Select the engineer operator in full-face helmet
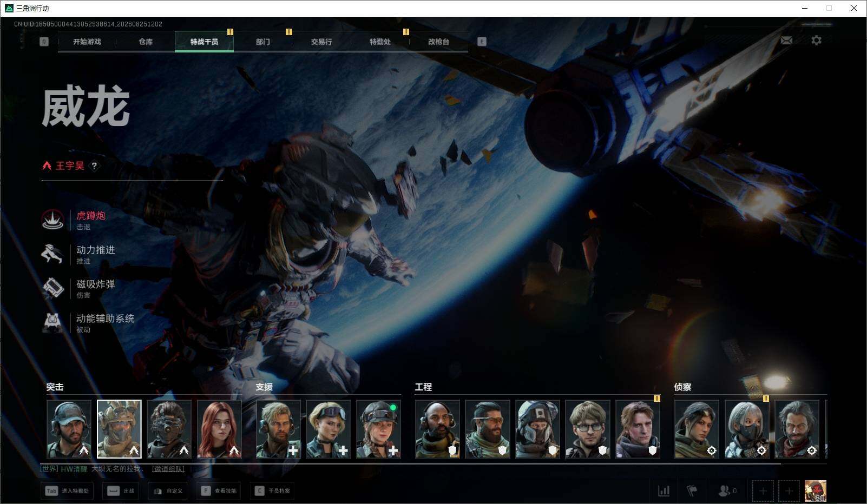 click(x=538, y=429)
